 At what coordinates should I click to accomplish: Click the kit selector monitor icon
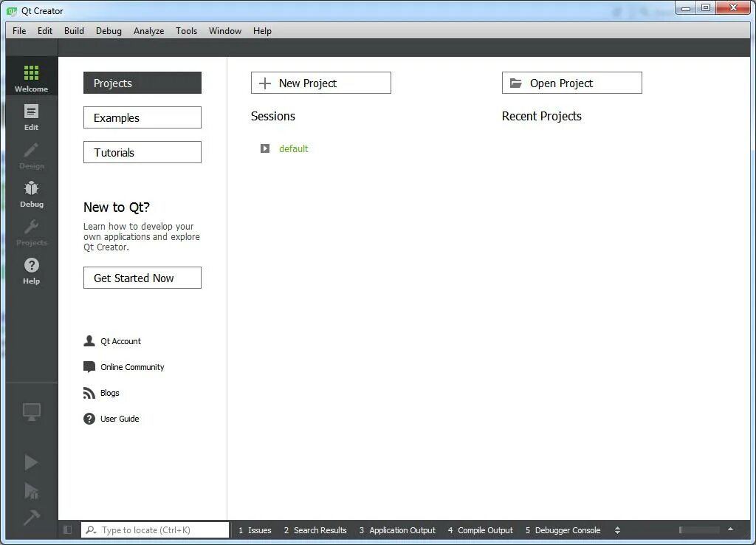(x=31, y=412)
